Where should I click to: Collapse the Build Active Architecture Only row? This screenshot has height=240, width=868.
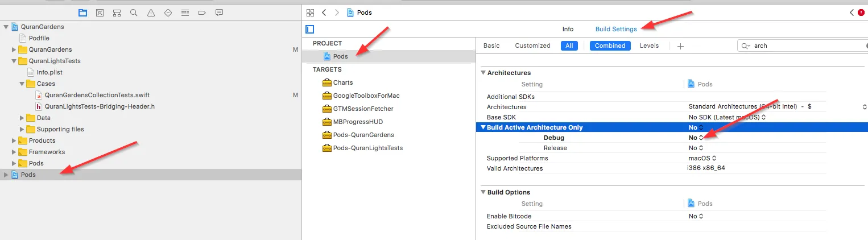point(483,127)
